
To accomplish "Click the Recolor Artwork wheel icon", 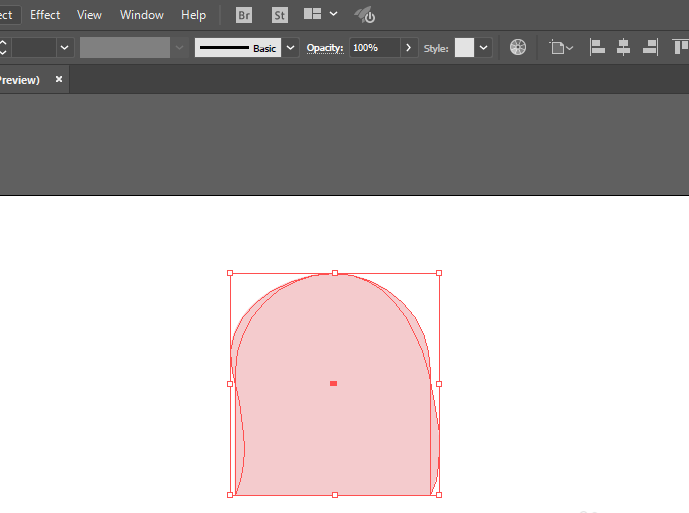I will 518,47.
